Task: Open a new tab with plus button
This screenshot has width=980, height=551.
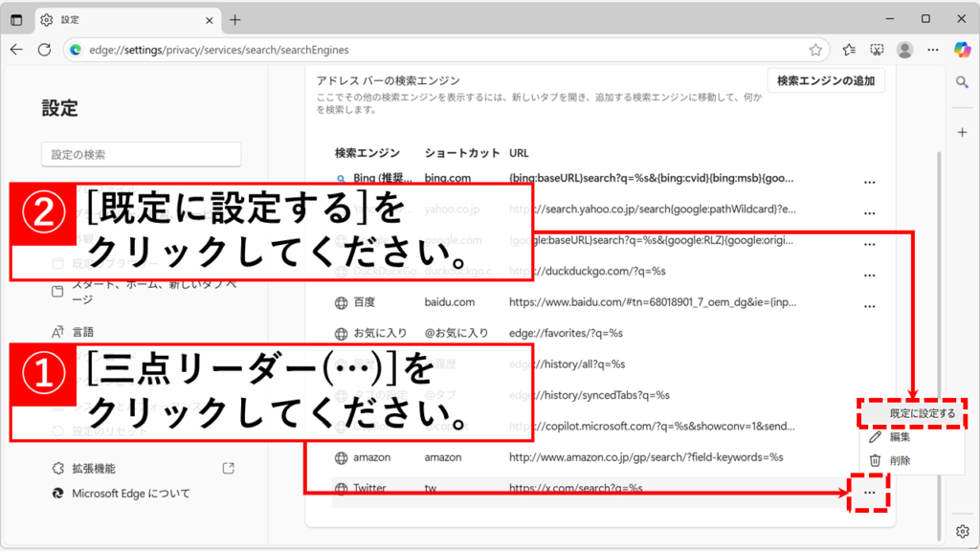Action: [235, 20]
